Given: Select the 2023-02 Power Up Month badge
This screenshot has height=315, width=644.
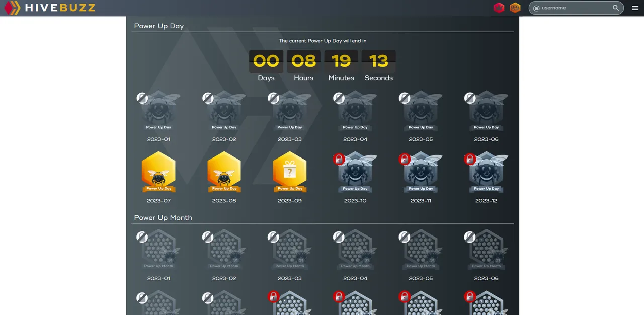Looking at the screenshot, I should click(x=224, y=250).
